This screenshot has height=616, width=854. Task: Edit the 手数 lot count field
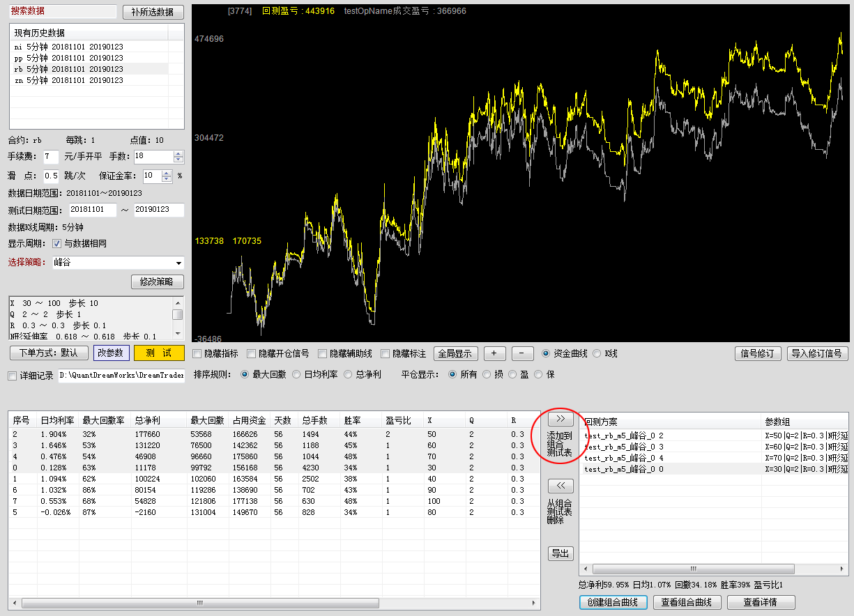153,157
